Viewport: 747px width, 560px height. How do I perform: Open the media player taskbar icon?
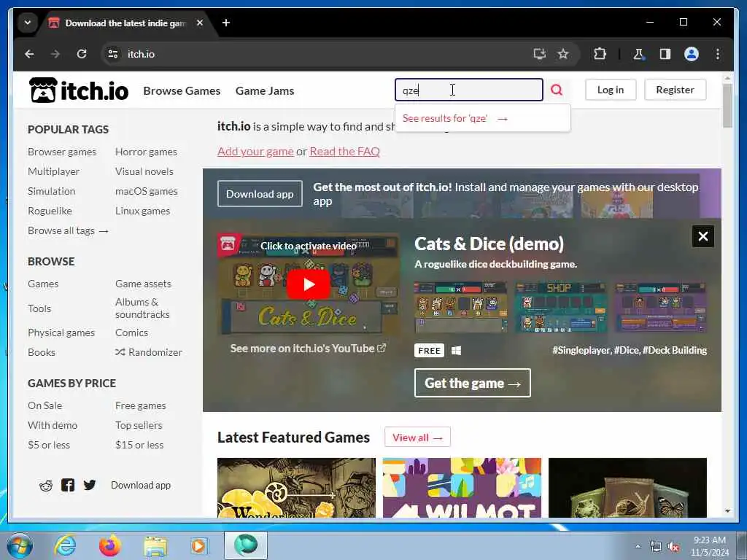coord(199,545)
